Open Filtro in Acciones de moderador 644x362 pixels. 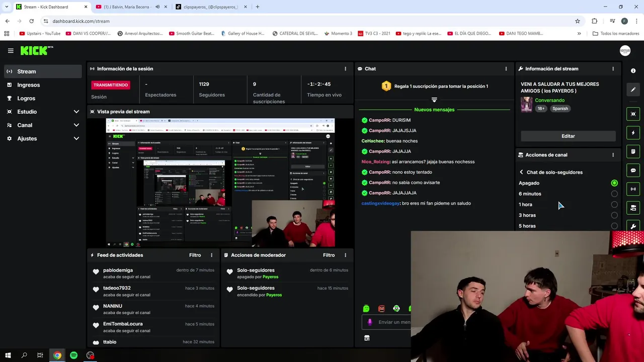tap(329, 255)
